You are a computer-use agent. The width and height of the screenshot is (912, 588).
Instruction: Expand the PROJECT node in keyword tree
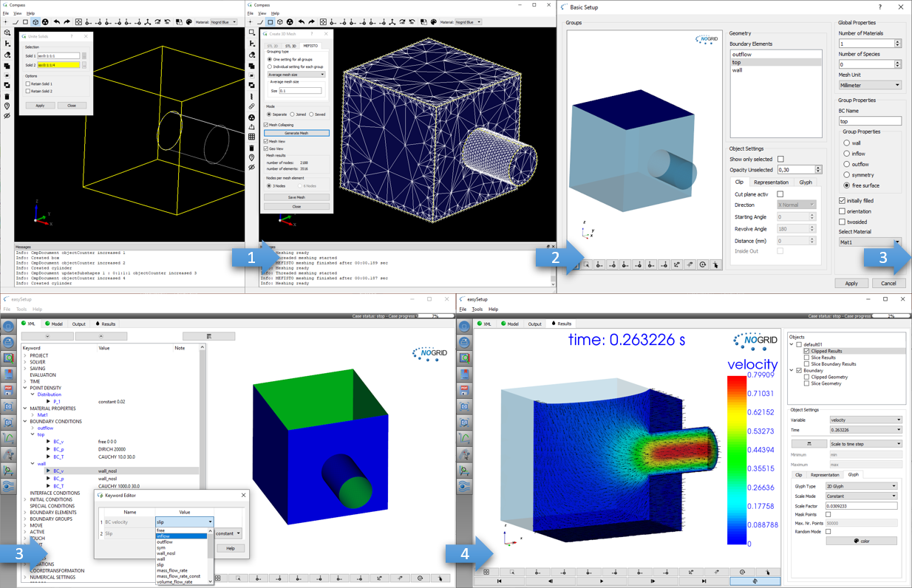[x=25, y=355]
